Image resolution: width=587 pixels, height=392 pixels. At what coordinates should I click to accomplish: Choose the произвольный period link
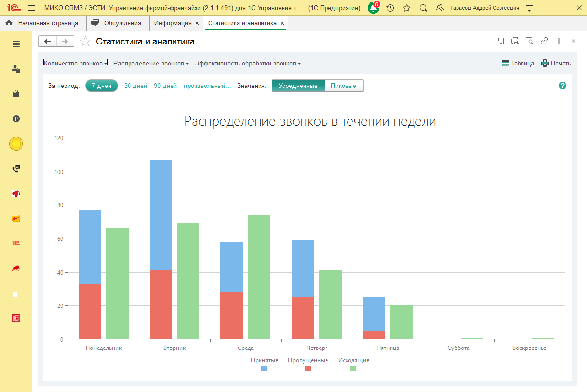pyautogui.click(x=207, y=86)
